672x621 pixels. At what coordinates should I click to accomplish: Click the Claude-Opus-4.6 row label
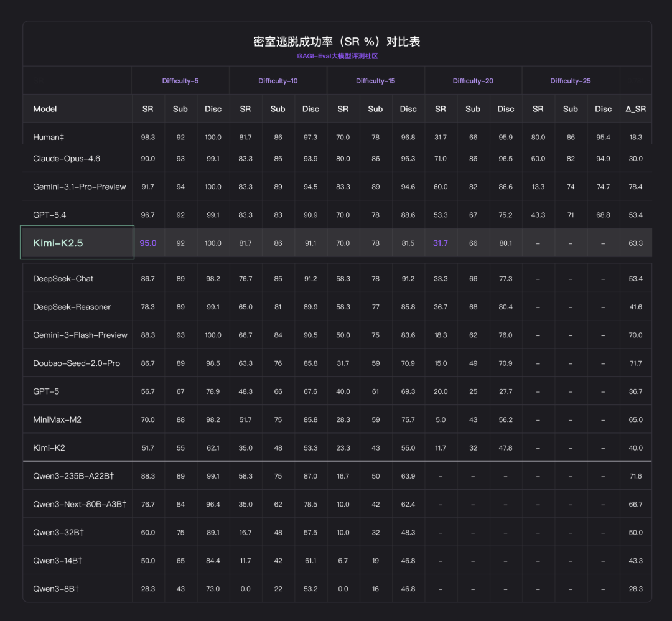point(67,159)
